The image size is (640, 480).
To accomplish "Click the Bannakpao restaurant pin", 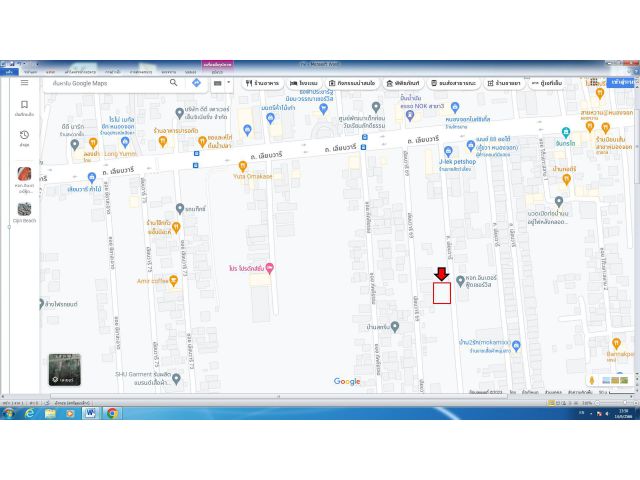I will pos(616,343).
